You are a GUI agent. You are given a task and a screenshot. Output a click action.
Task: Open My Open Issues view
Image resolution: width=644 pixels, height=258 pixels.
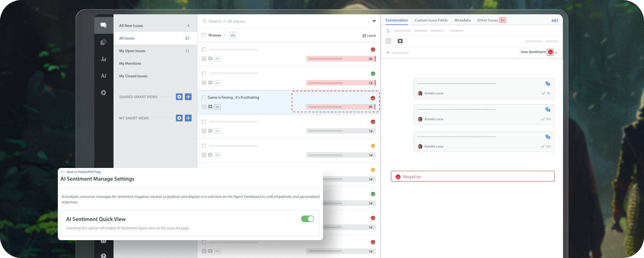[x=132, y=51]
